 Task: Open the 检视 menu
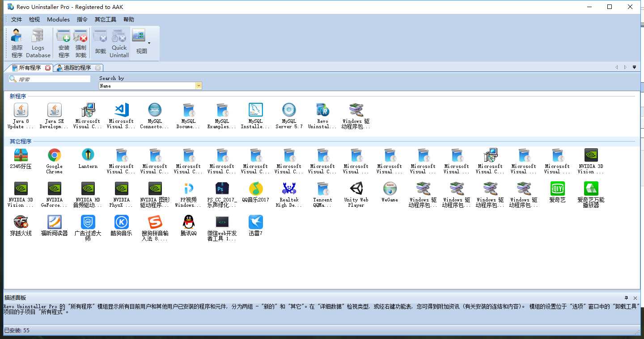click(x=34, y=20)
